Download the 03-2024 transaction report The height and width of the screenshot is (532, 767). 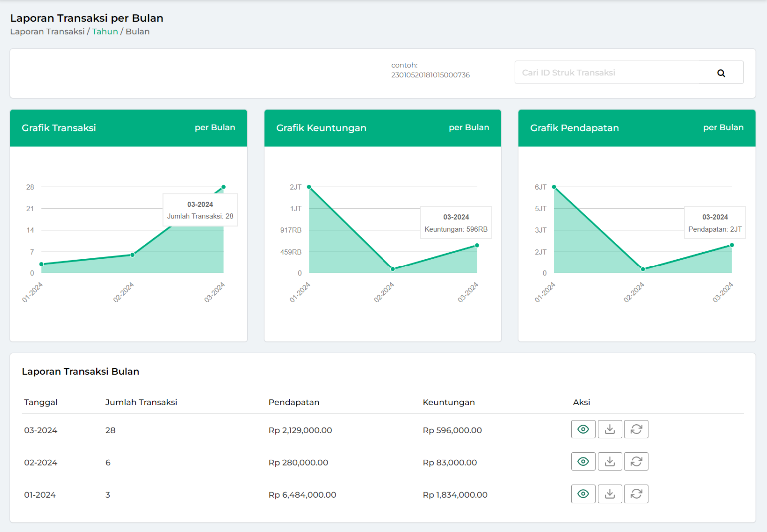pyautogui.click(x=610, y=429)
